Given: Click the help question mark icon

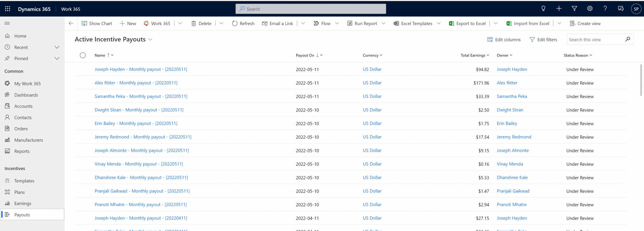Looking at the screenshot, I should (x=605, y=9).
